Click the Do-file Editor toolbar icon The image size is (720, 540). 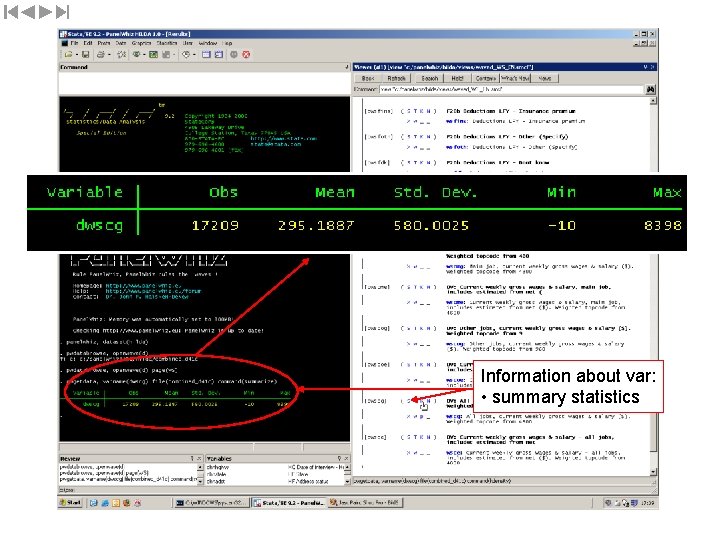(166, 55)
